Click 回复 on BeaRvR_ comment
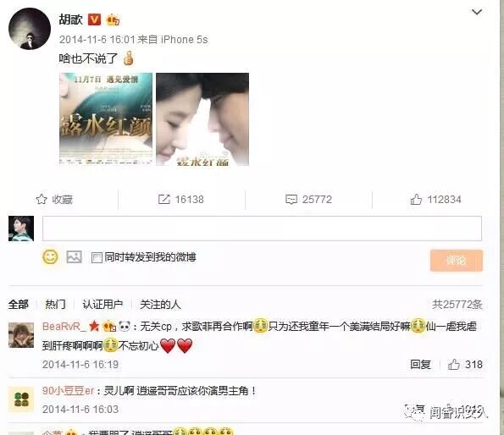504x435 pixels. pos(420,365)
